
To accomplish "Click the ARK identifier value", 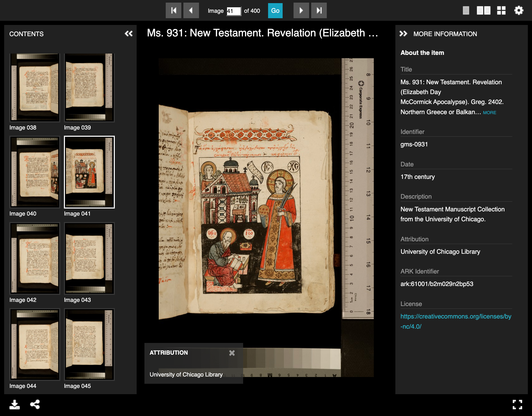I will click(x=437, y=284).
